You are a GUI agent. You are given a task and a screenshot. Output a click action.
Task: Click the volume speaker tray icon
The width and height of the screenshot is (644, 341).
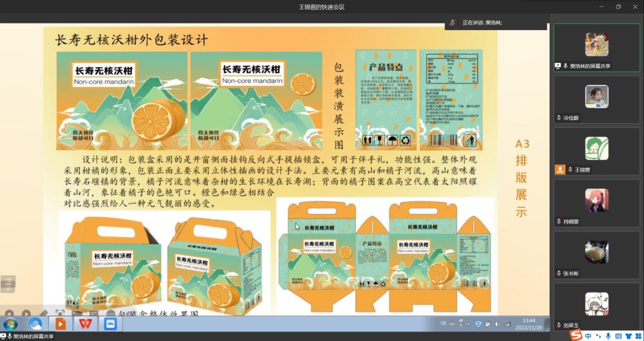point(497,324)
